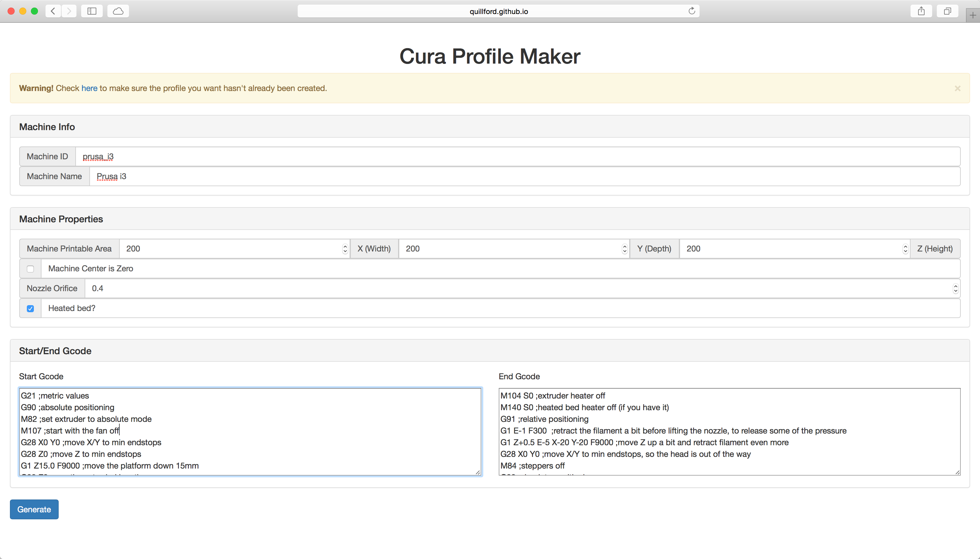Reload the page using the refresh icon
Viewport: 980px width, 559px height.
pos(692,11)
